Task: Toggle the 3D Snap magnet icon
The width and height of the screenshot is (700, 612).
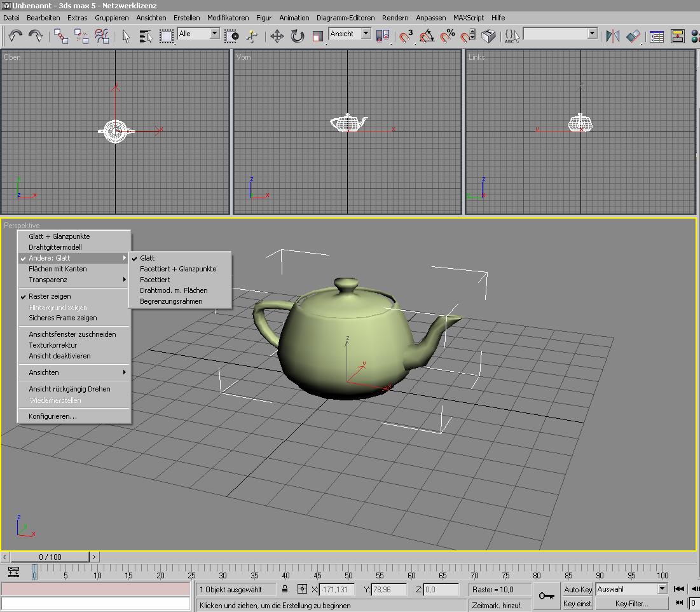Action: [406, 36]
